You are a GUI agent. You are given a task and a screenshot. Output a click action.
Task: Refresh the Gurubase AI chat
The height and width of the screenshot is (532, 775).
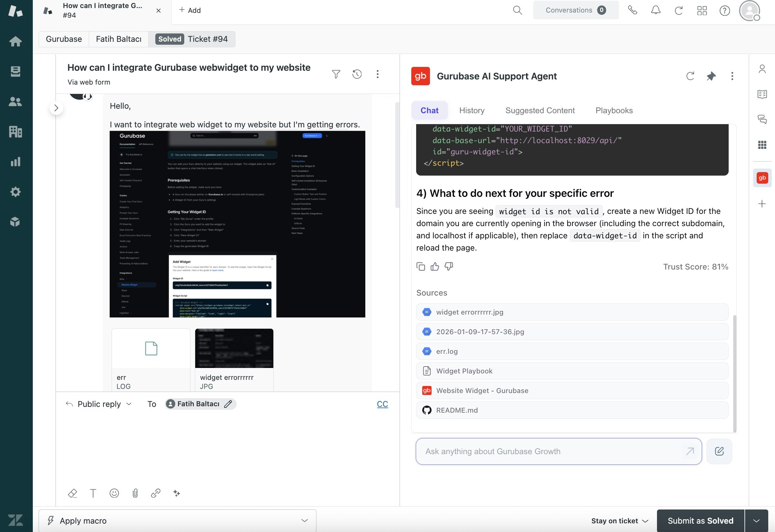[x=690, y=76]
